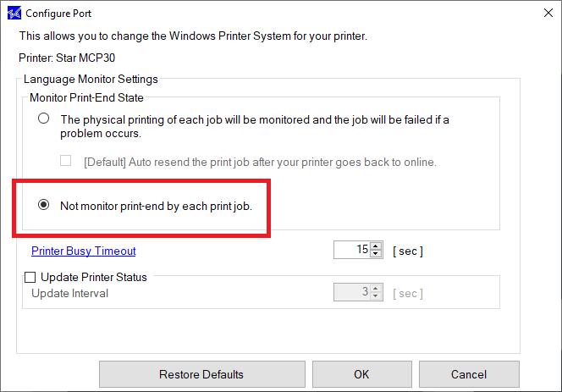Click the Update Interval field showing 3
The height and width of the screenshot is (392, 562).
point(351,292)
